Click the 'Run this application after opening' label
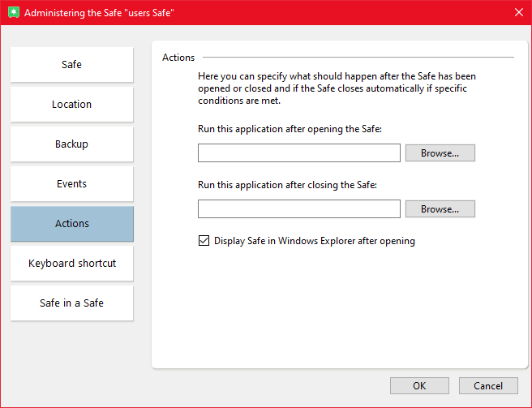This screenshot has width=532, height=408. (290, 129)
